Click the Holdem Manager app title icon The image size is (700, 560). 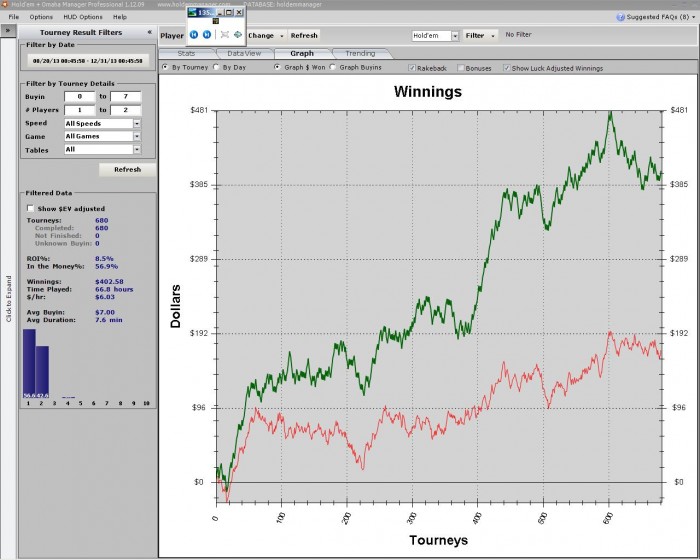click(4, 4)
